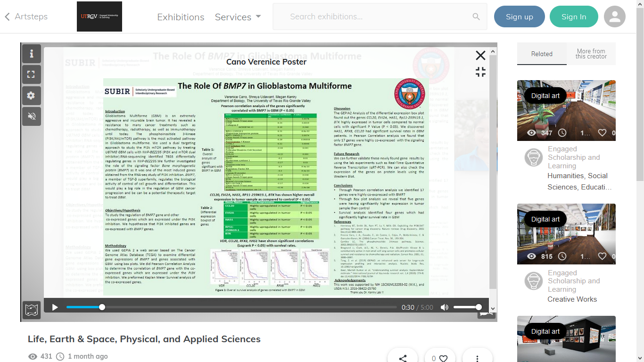
Task: Open the share options
Action: 402,357
